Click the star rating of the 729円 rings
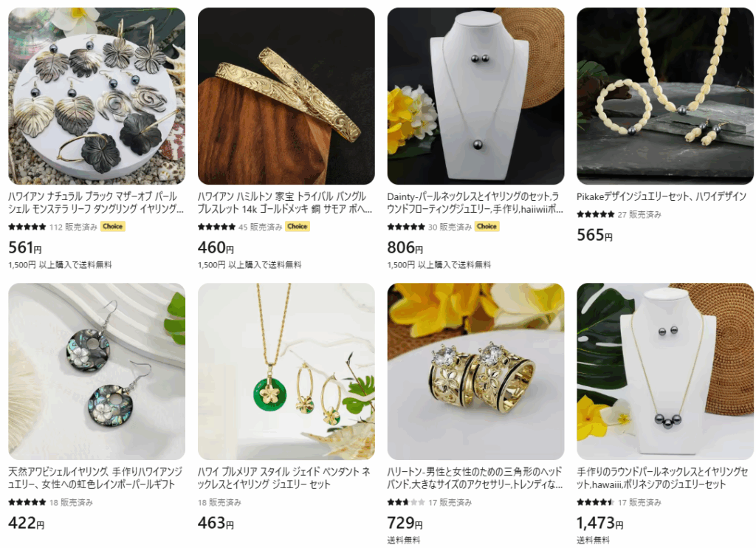 [x=406, y=502]
